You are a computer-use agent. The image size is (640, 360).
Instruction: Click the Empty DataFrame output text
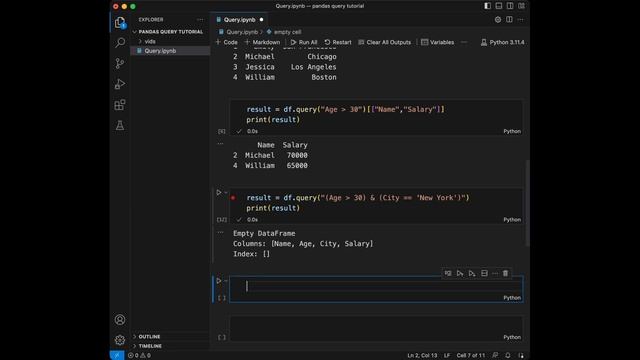[264, 233]
